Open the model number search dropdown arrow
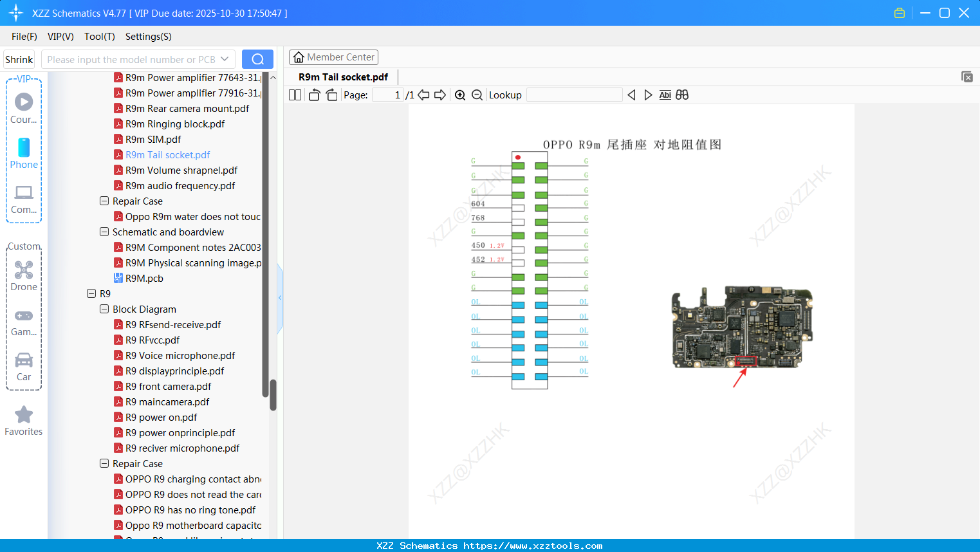The image size is (980, 552). [x=225, y=59]
